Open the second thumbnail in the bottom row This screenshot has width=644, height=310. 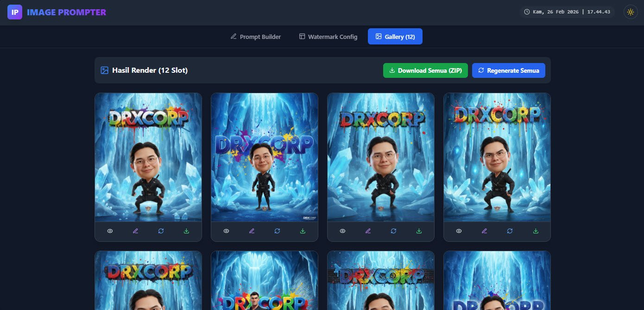265,280
